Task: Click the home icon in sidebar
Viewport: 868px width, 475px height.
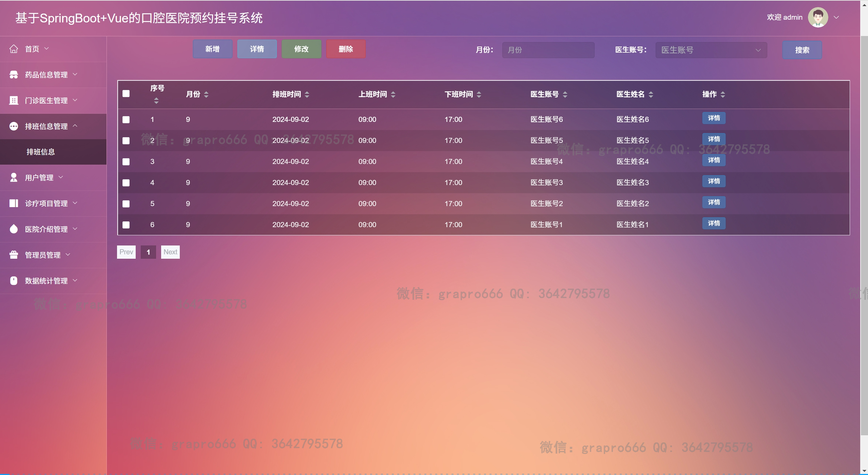Action: tap(14, 49)
